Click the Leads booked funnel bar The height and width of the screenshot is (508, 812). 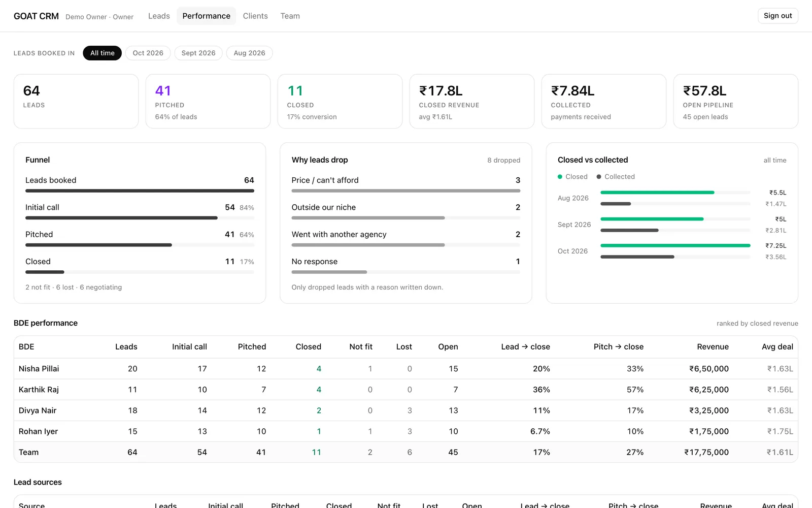[140, 191]
